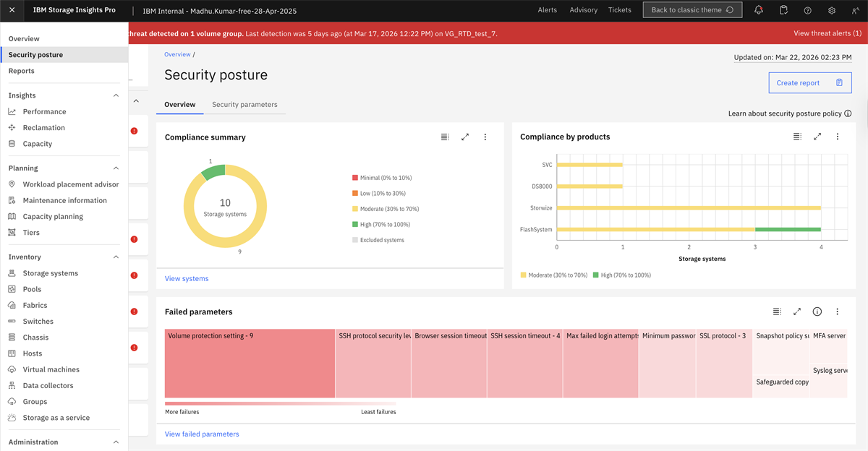Image resolution: width=868 pixels, height=451 pixels.
Task: Toggle Minimal (0% to 10%) legend item
Action: point(382,178)
